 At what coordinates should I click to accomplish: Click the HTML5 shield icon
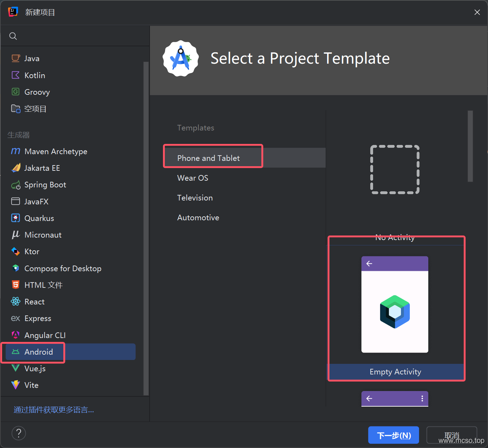16,285
